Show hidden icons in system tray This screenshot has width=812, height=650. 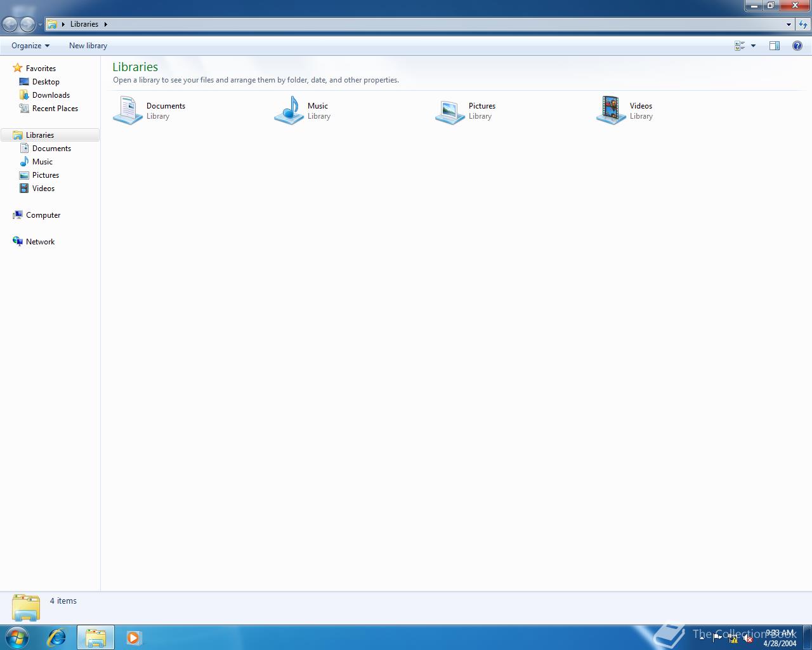click(702, 638)
